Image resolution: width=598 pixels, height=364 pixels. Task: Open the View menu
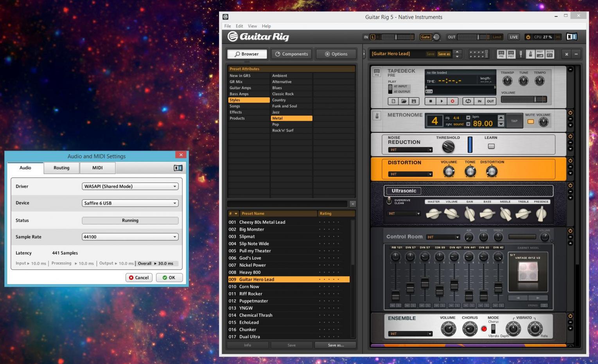tap(252, 26)
